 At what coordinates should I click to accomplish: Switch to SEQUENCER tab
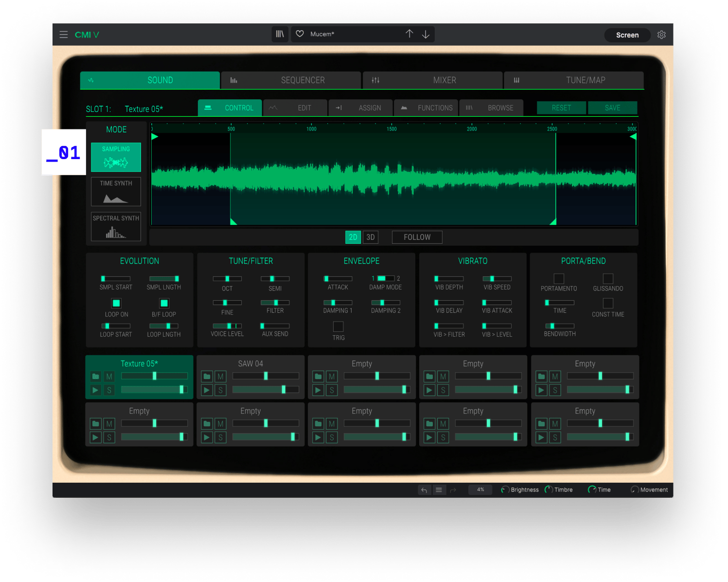[x=291, y=80]
